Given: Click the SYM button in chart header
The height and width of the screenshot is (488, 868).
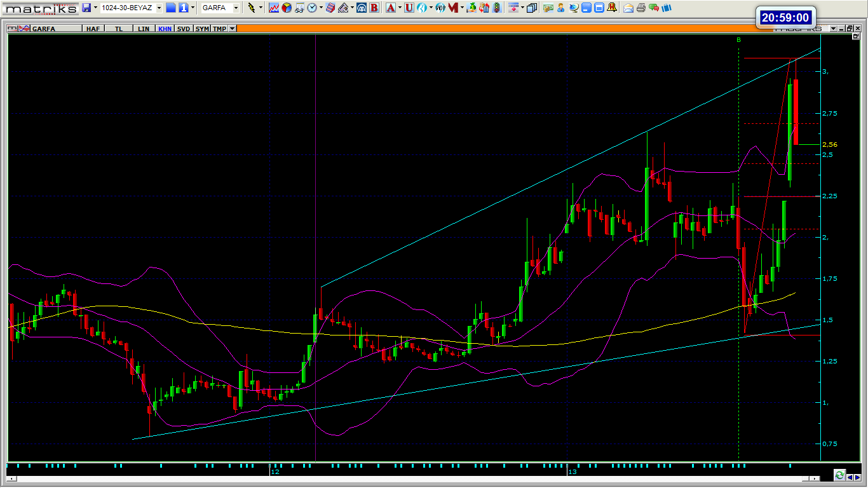Looking at the screenshot, I should click(202, 29).
